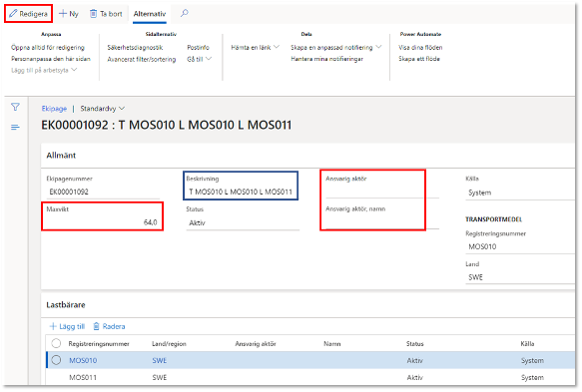Click Aktiv cell in MOS011 row
Image resolution: width=582 pixels, height=392 pixels.
[414, 377]
